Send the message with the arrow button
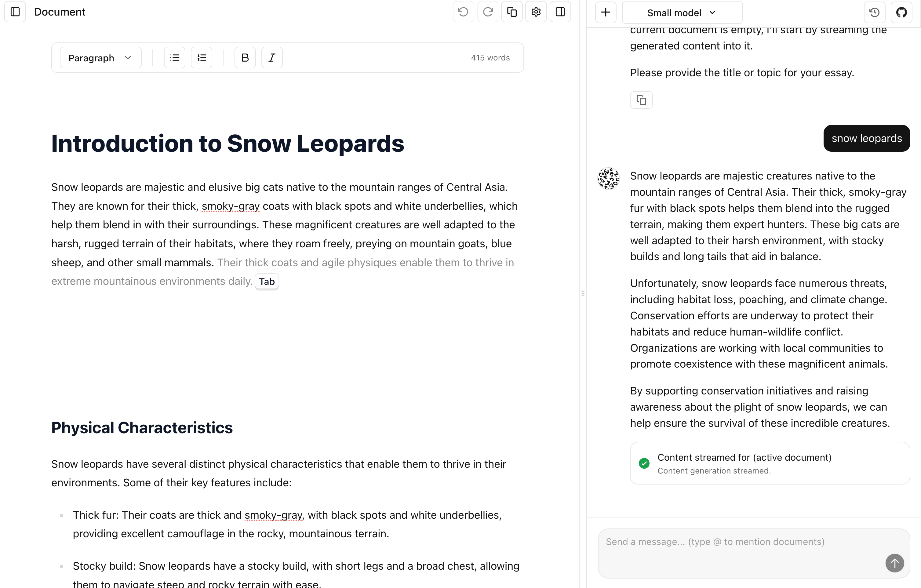 point(894,563)
